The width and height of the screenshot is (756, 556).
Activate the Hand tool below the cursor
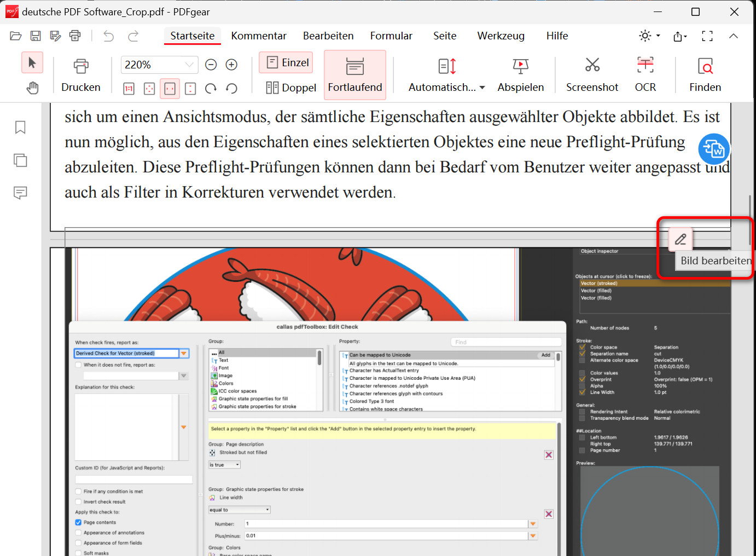(x=32, y=87)
